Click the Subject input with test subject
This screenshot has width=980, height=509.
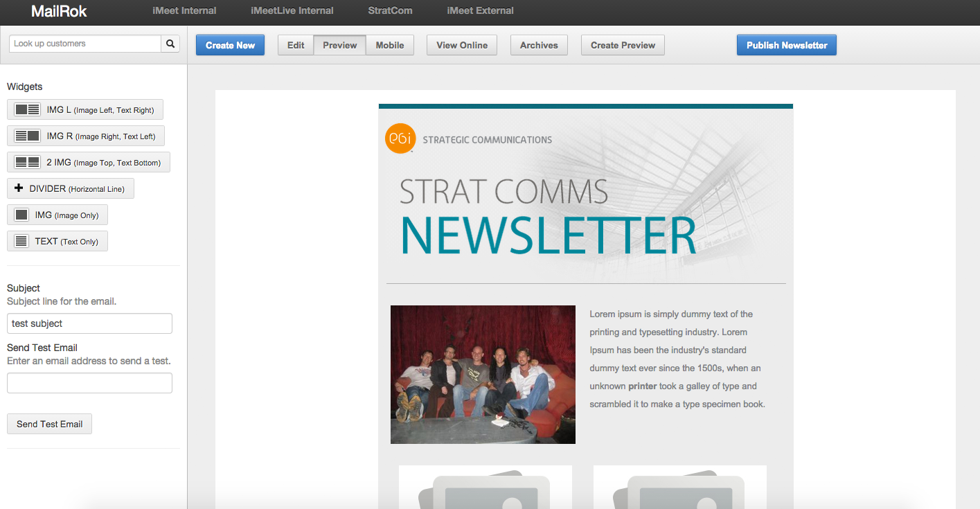[89, 323]
